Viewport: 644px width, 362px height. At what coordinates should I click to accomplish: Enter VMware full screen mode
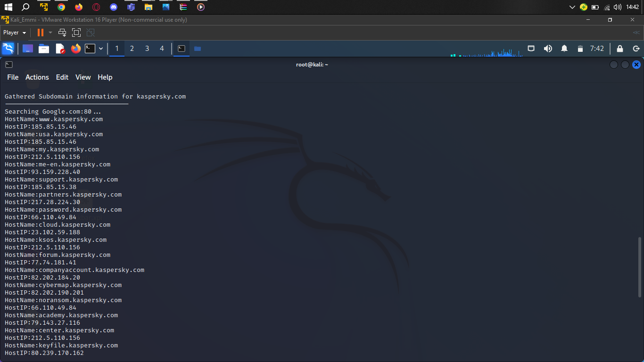coord(76,33)
